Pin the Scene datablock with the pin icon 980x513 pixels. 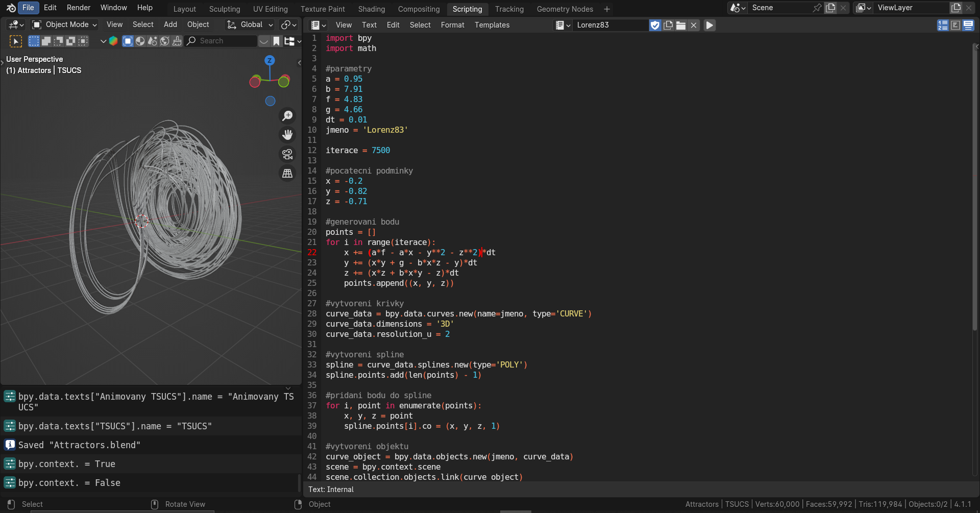[816, 8]
